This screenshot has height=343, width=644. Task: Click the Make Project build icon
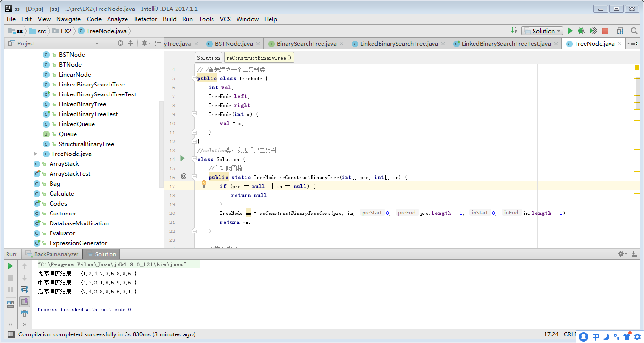[x=514, y=31]
